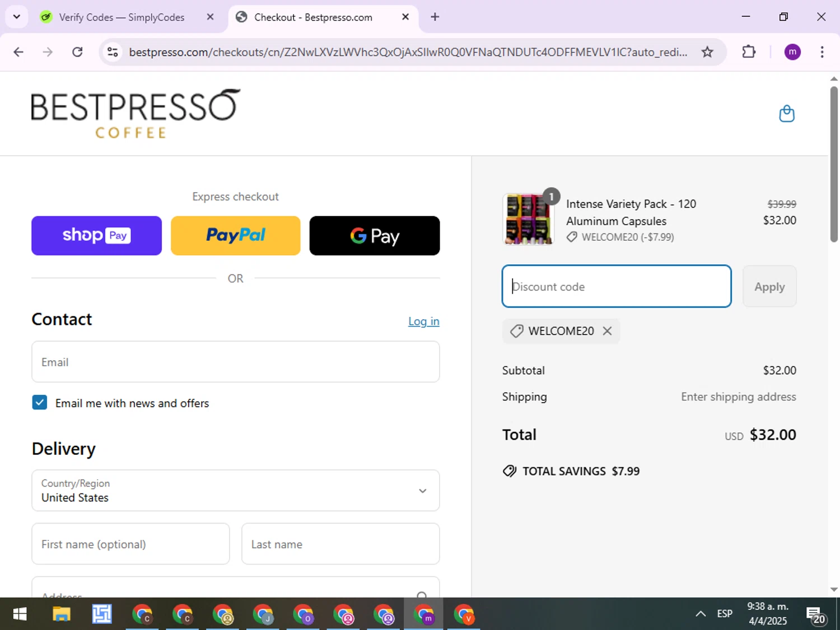Go forward in browser history
Viewport: 840px width, 630px height.
48,52
